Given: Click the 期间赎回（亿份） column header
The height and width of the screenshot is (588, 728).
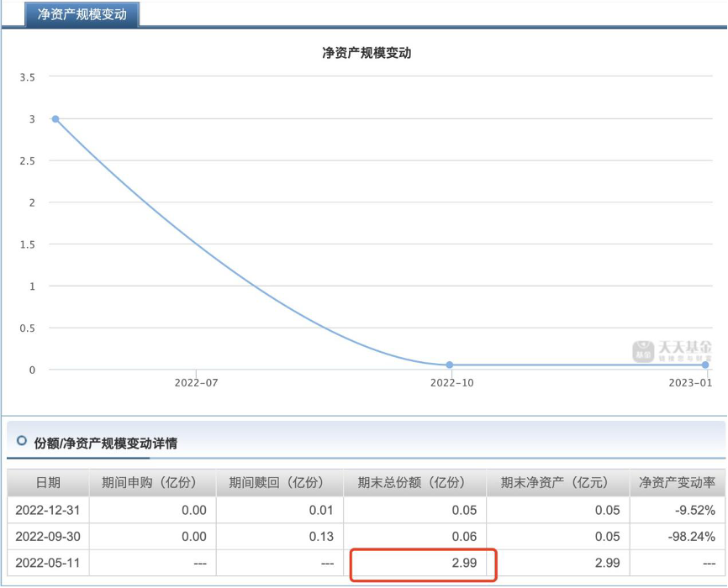Looking at the screenshot, I should tap(279, 483).
